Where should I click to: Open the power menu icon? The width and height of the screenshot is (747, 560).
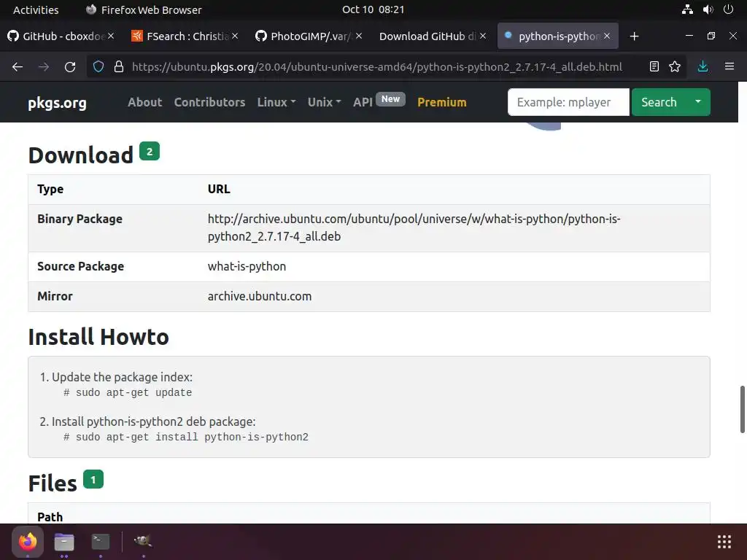point(729,9)
